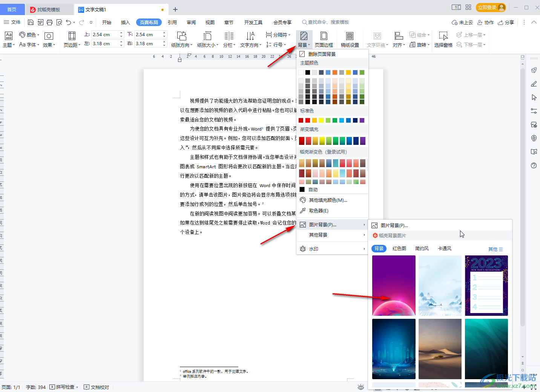Click the Save icon in quick toolbar
Screen dimensions: 540x392
(x=31, y=22)
